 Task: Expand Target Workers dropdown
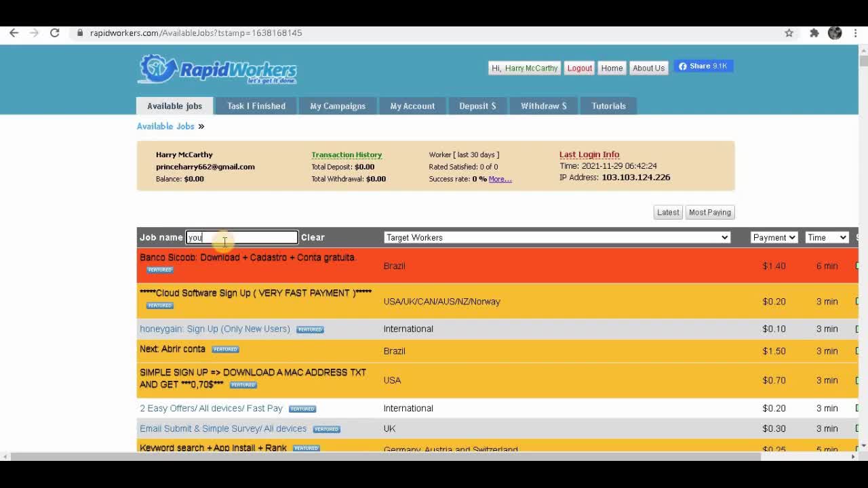pos(557,237)
